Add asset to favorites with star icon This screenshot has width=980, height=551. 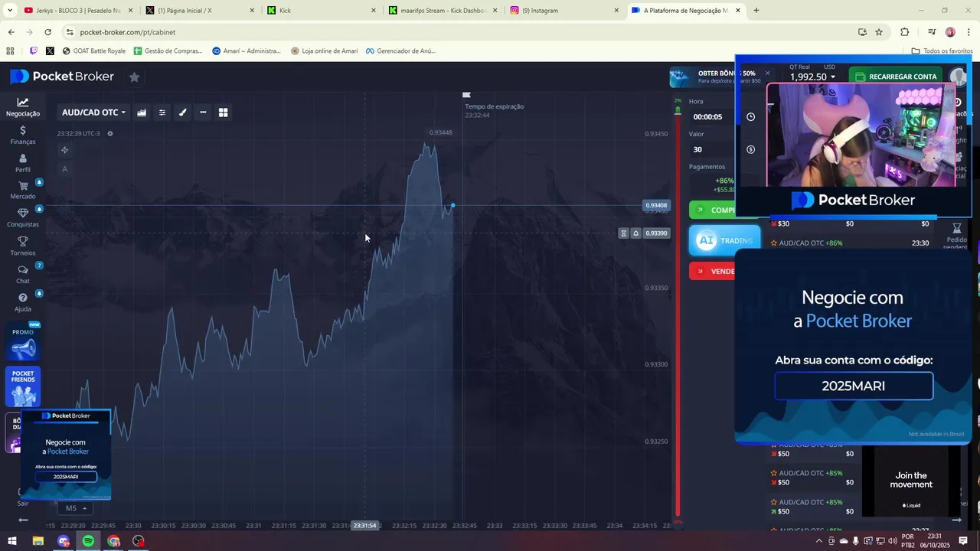pyautogui.click(x=134, y=77)
